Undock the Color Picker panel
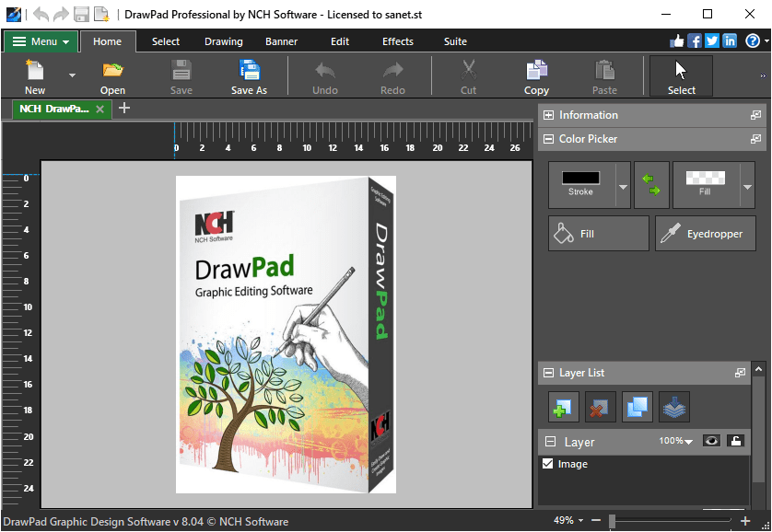772x532 pixels. pyautogui.click(x=755, y=139)
